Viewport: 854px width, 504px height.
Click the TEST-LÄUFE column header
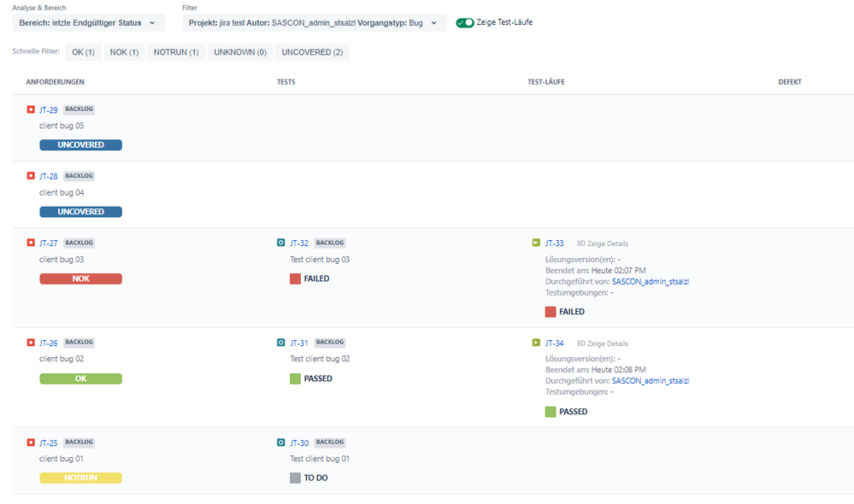[545, 82]
